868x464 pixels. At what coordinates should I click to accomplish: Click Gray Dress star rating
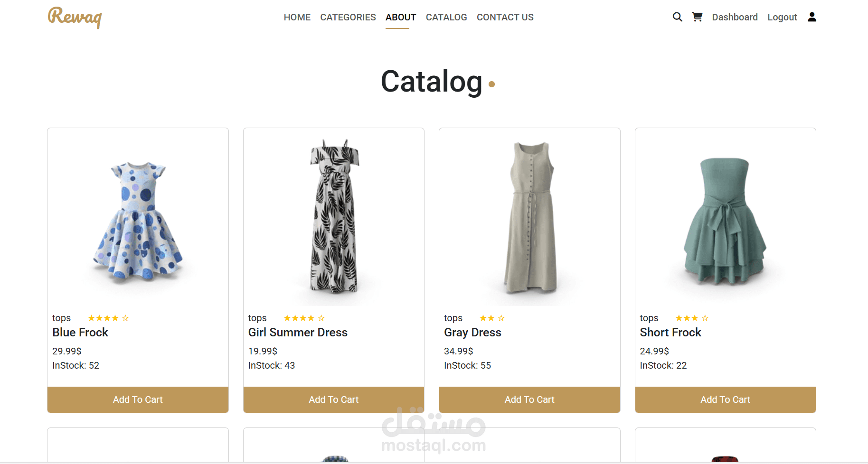click(x=492, y=318)
